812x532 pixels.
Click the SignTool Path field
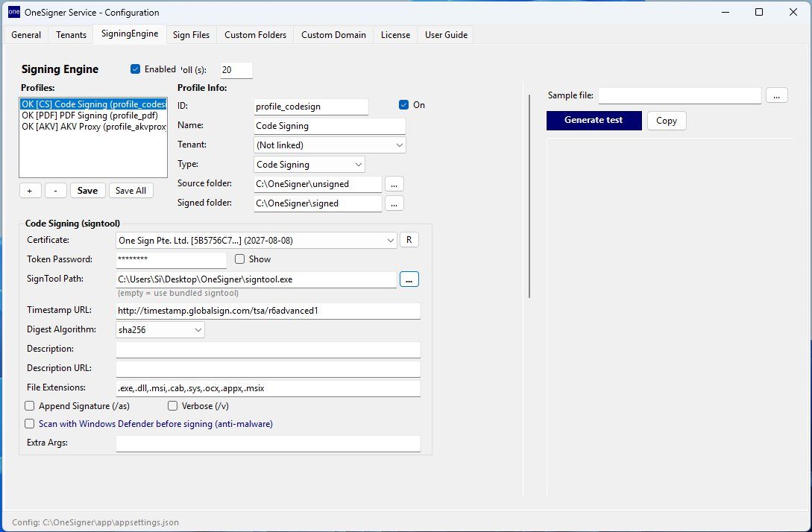(256, 279)
